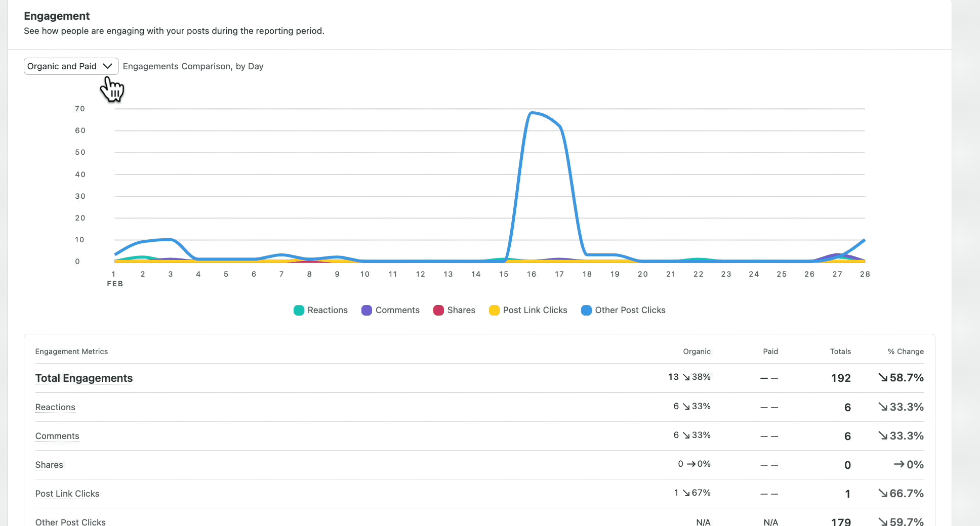The width and height of the screenshot is (980, 526).
Task: Click the Post Link Clicks table row link
Action: [x=67, y=494]
